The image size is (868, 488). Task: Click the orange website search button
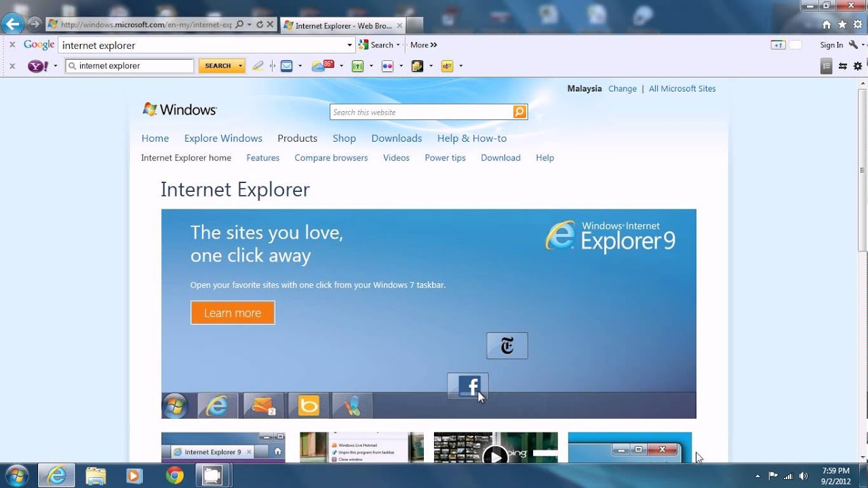520,112
